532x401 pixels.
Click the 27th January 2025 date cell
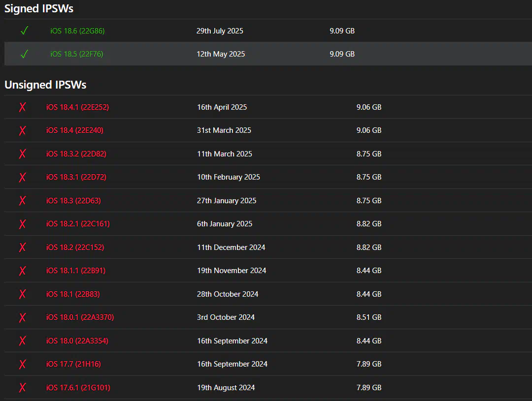[227, 201]
